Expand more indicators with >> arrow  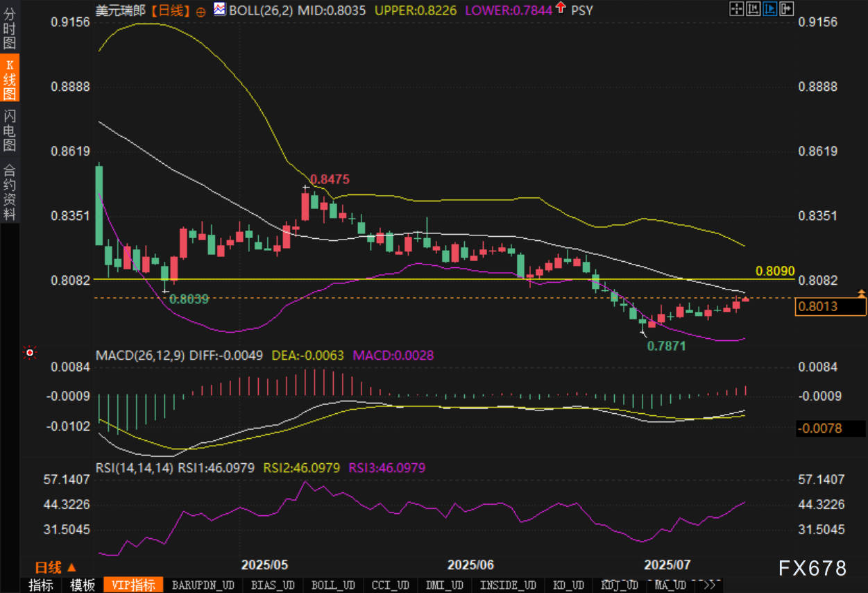(711, 585)
